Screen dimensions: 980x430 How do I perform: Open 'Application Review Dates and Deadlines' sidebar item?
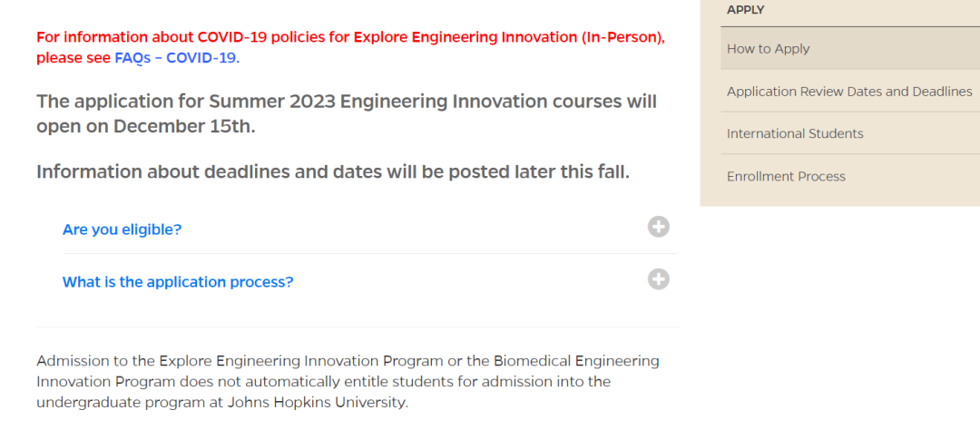coord(850,92)
